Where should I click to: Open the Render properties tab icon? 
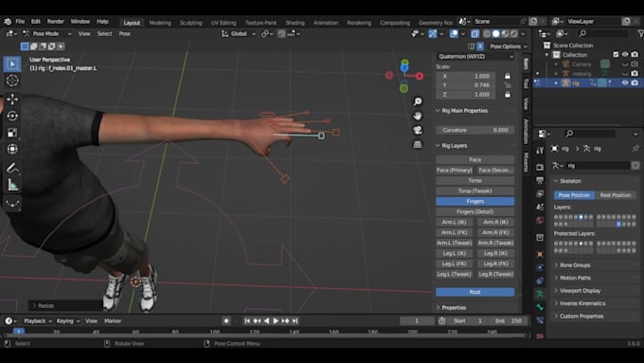[540, 168]
